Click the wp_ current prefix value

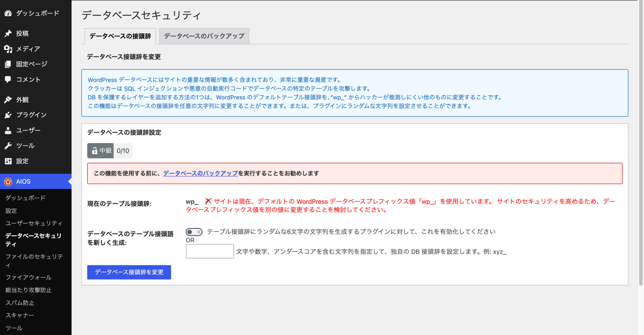tap(192, 202)
